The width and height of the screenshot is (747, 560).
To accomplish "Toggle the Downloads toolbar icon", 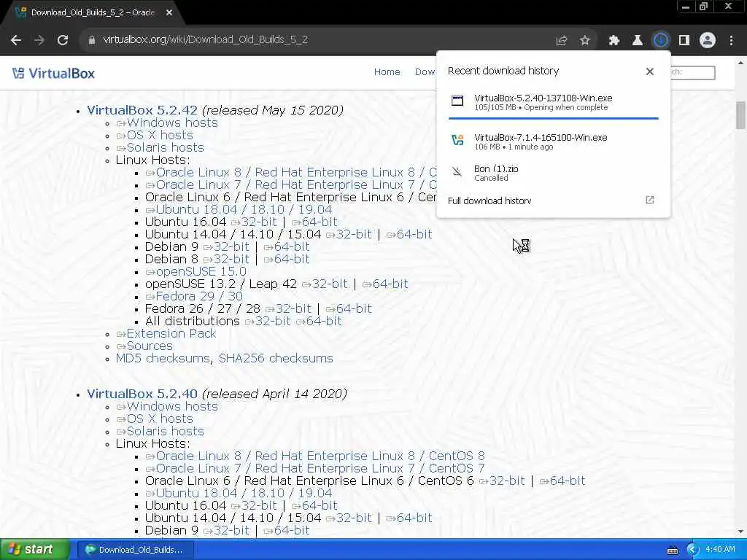I will (x=661, y=41).
